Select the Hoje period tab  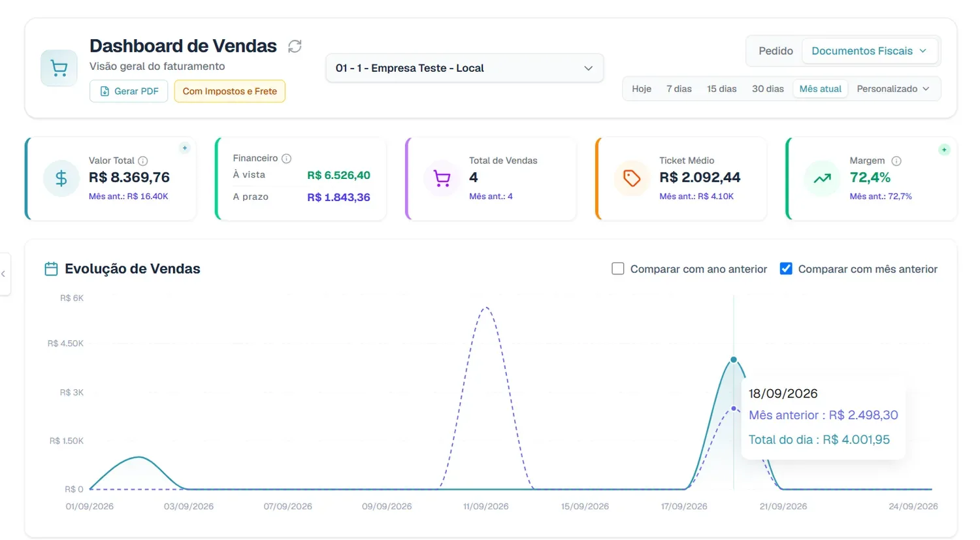[642, 89]
